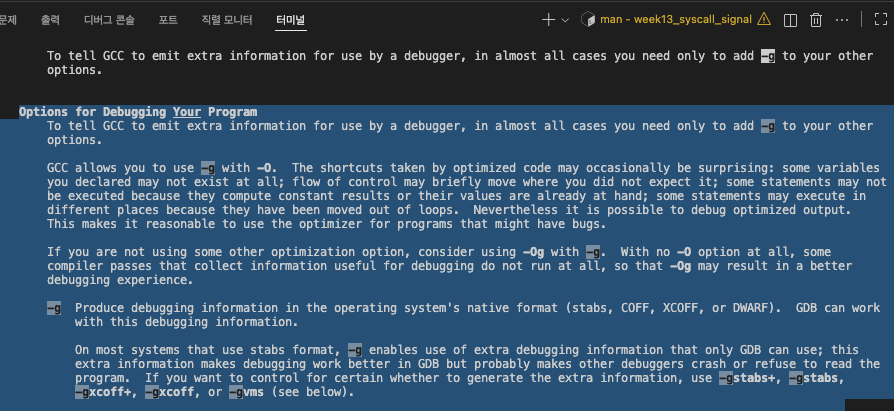Select the 터미널 tab
This screenshot has height=411, width=894.
click(x=291, y=20)
